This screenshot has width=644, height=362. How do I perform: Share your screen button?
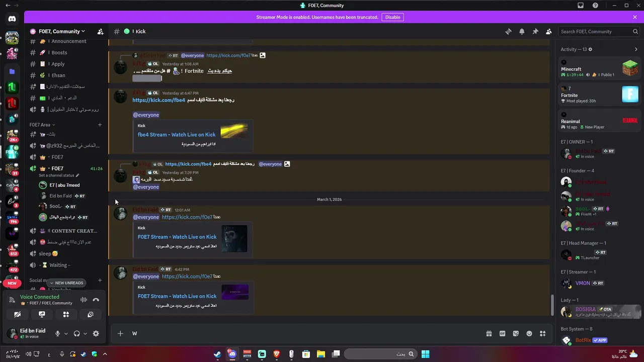click(x=42, y=314)
